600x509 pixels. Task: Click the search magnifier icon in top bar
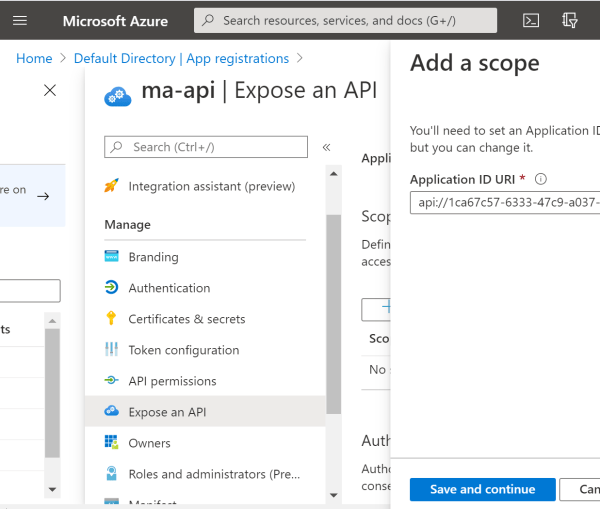point(208,20)
